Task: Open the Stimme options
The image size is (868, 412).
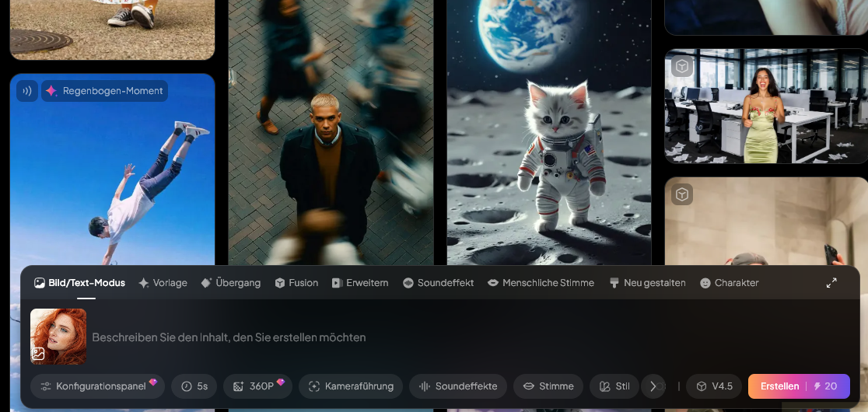Action: click(x=548, y=386)
